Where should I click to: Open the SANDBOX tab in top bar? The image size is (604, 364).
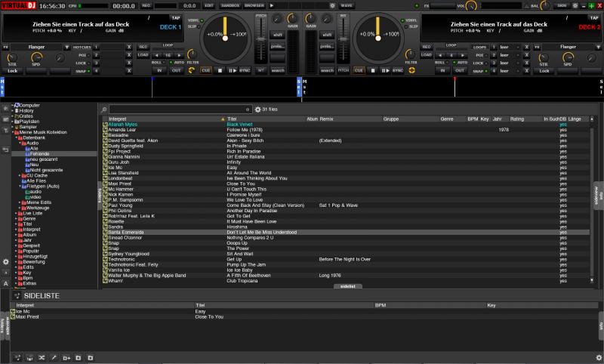tap(230, 5)
